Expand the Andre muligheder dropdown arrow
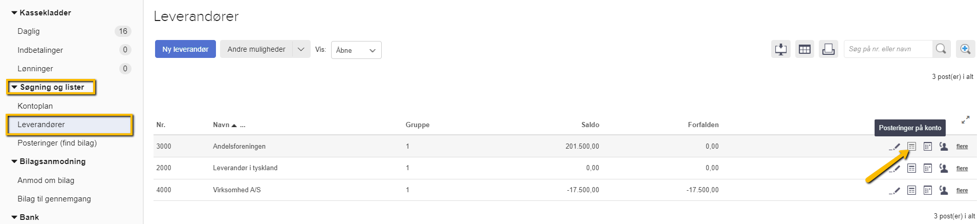This screenshot has height=224, width=980. pos(301,49)
